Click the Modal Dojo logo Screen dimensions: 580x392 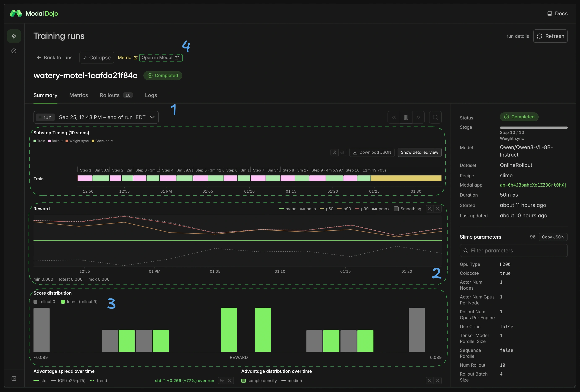pyautogui.click(x=34, y=13)
